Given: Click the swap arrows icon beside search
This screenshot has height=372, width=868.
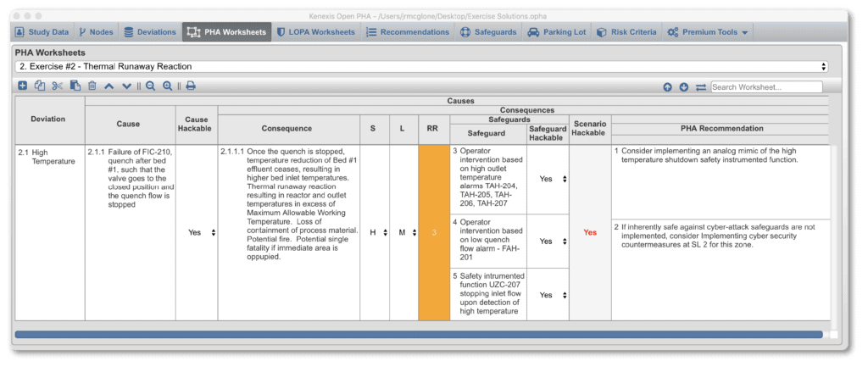Looking at the screenshot, I should [701, 86].
